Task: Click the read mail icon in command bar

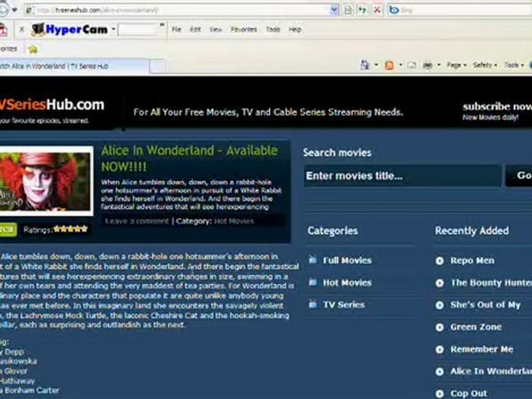Action: click(x=412, y=65)
